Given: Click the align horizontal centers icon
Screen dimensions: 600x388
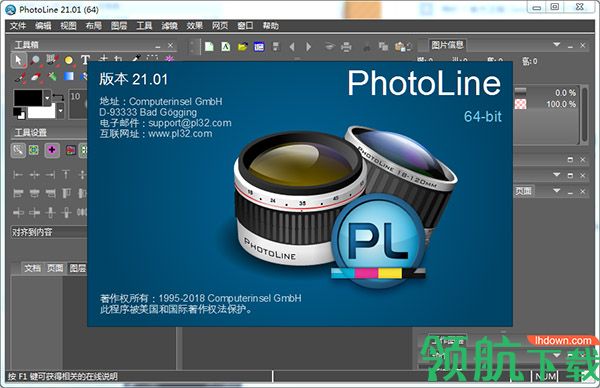Looking at the screenshot, I should (34, 175).
